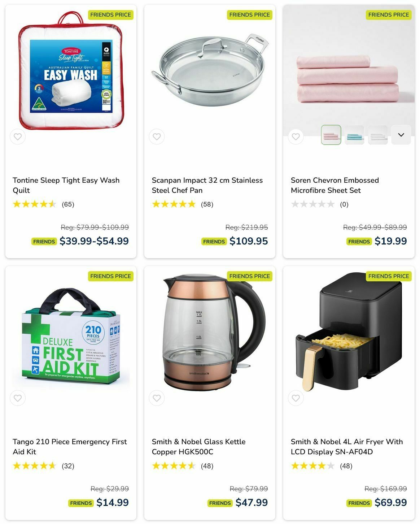Open Tango 210 Piece Emergency First Aid Kit
The width and height of the screenshot is (420, 524).
point(70,447)
